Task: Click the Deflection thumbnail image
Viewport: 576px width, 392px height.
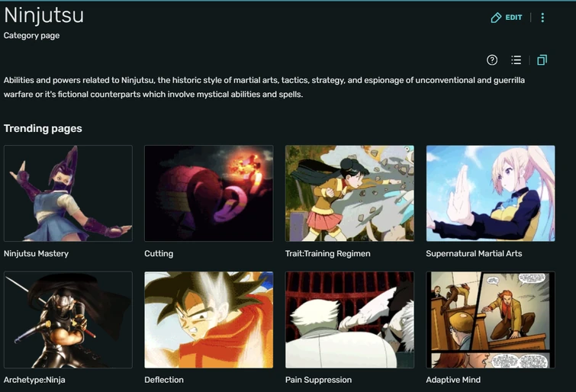Action: (x=208, y=320)
